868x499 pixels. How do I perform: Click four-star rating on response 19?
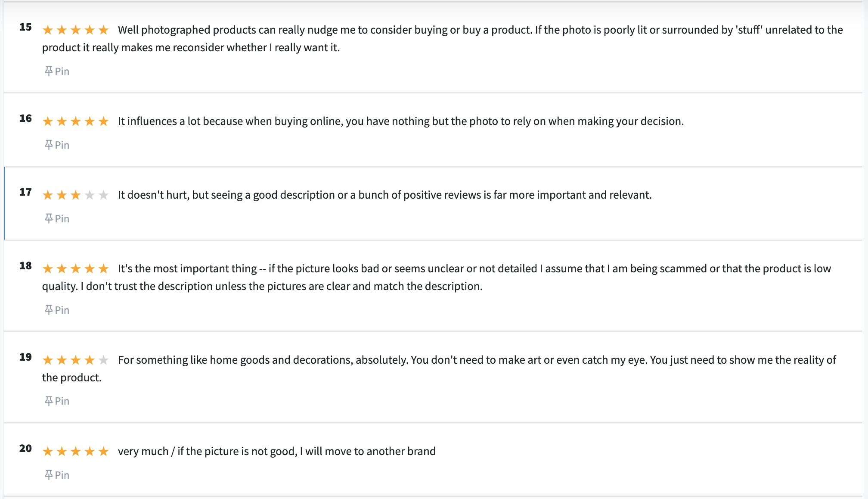point(75,360)
